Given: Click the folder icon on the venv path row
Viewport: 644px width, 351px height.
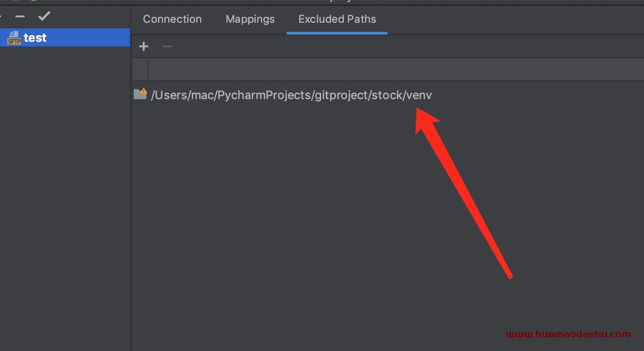Looking at the screenshot, I should pos(140,94).
